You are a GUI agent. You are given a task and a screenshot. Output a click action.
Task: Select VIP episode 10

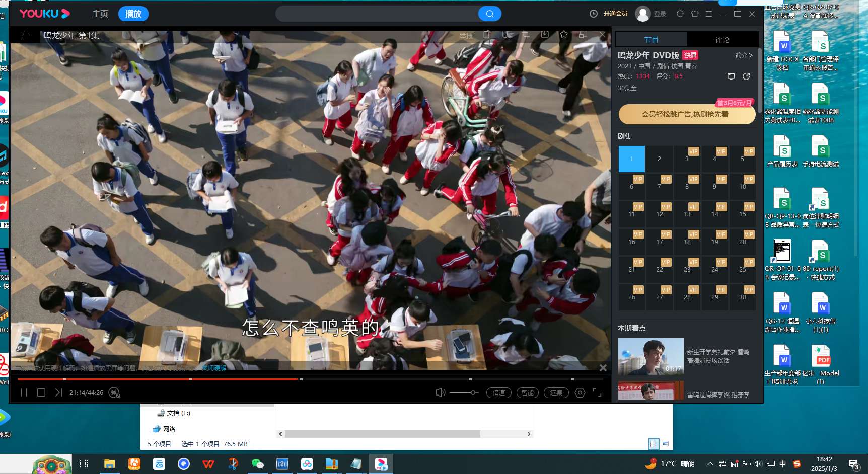tap(742, 187)
